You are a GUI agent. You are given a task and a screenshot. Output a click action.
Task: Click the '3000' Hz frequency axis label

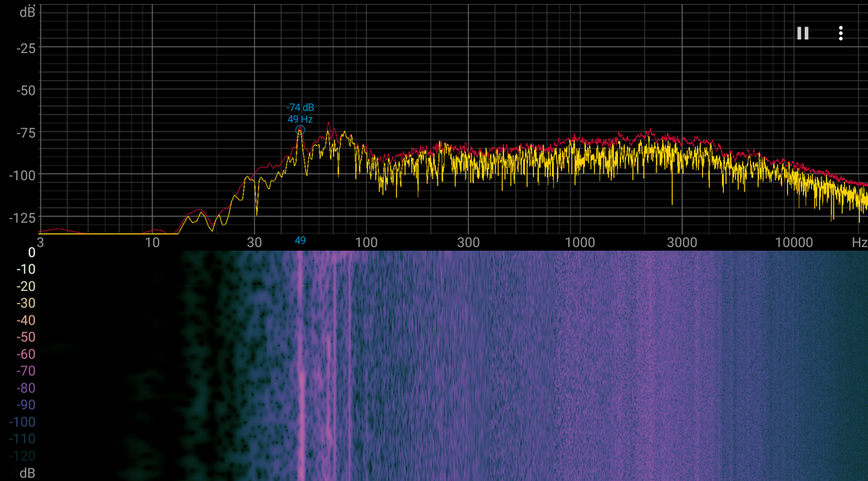682,242
